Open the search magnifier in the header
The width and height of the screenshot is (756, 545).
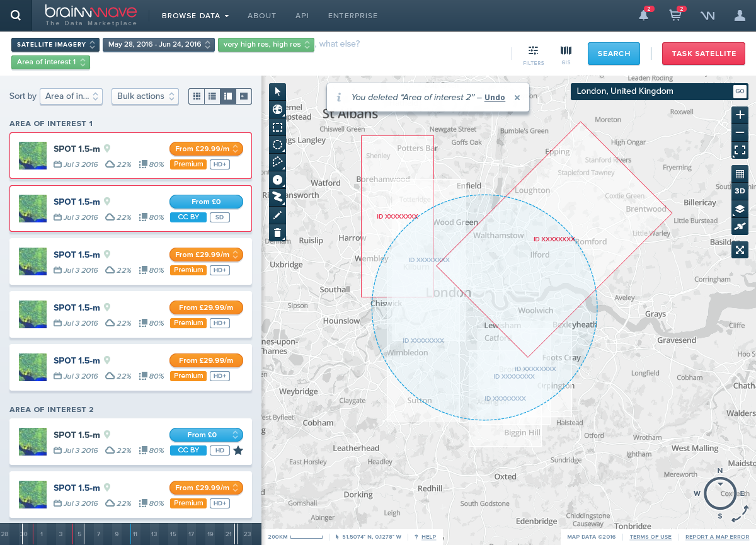click(16, 16)
